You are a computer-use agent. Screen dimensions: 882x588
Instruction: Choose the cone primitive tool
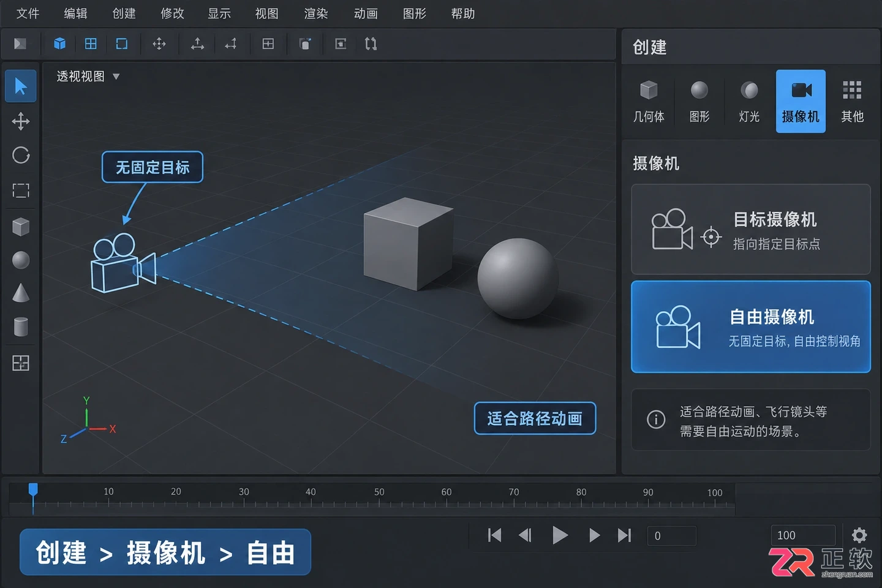21,293
